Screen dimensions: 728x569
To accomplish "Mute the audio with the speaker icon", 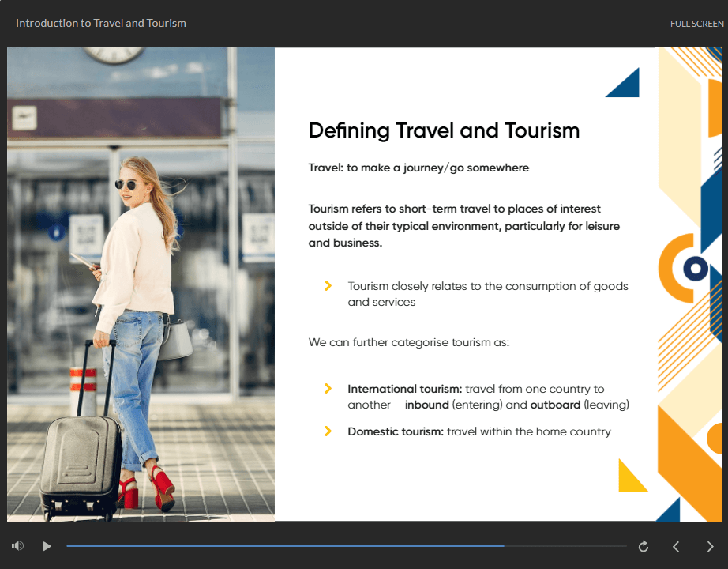I will tap(17, 546).
